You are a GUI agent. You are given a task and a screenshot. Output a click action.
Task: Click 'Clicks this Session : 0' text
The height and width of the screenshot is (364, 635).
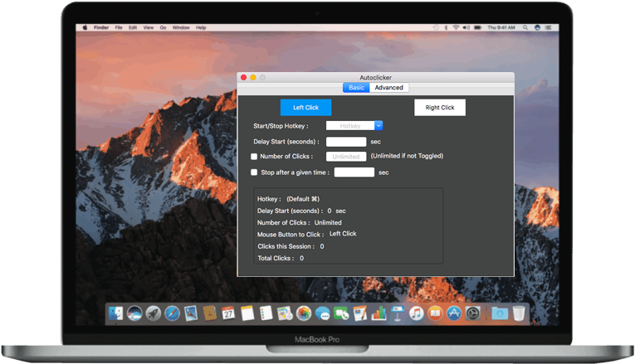[x=291, y=246]
